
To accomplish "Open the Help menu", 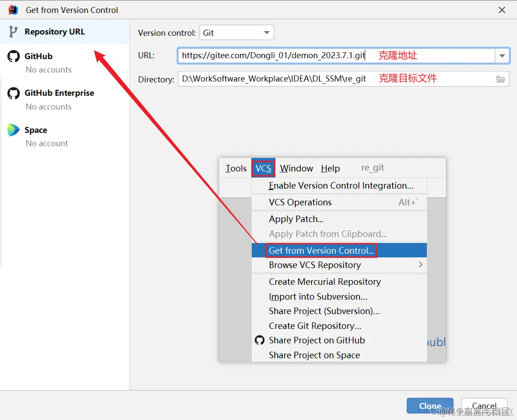I will click(330, 169).
